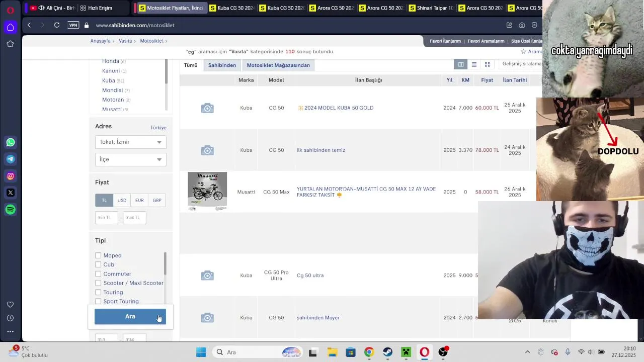Check the Sport Touring checkbox
This screenshot has height=362, width=644.
[x=98, y=302]
